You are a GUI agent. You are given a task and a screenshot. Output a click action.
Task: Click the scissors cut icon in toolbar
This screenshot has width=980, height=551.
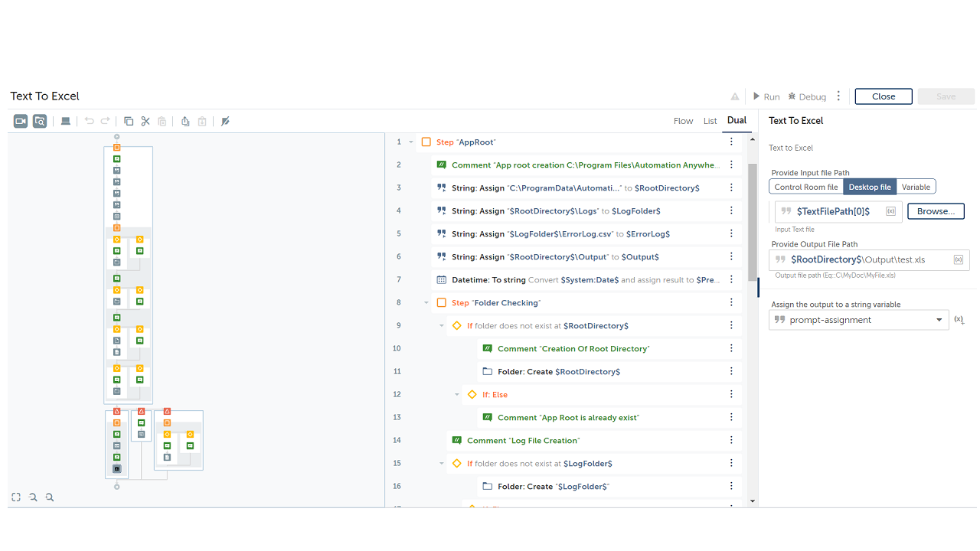145,121
